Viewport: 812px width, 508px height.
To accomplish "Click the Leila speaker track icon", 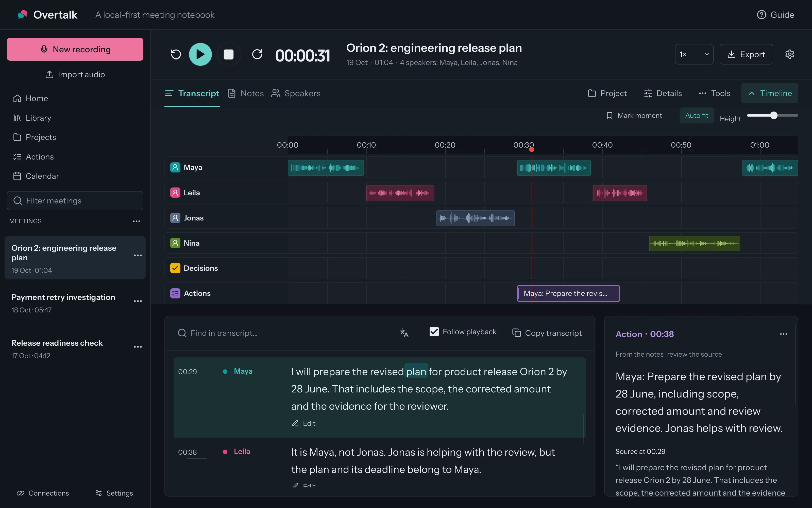I will (175, 193).
